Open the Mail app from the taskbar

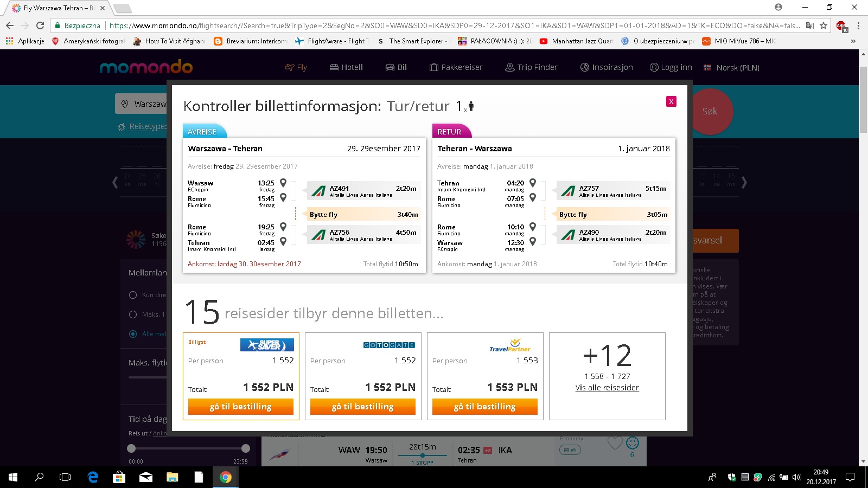point(146,477)
